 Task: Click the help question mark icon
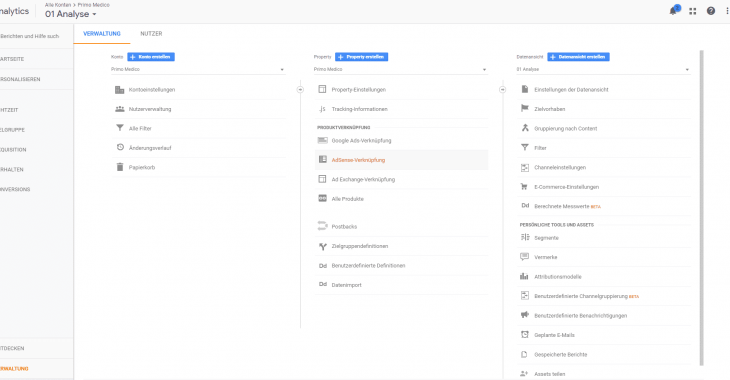point(711,11)
